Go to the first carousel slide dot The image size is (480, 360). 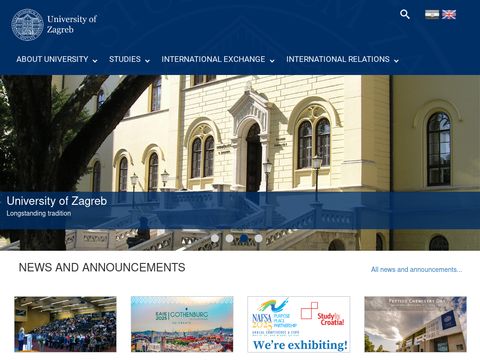[215, 238]
